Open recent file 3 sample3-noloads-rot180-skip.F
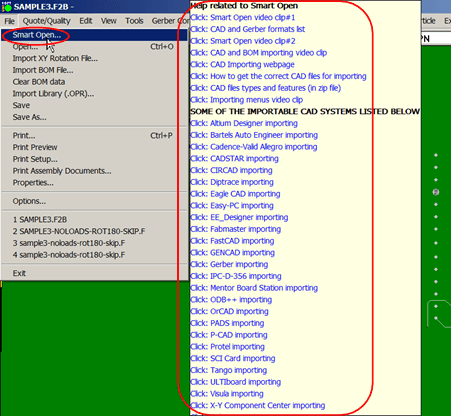The image size is (451, 416). click(95, 243)
